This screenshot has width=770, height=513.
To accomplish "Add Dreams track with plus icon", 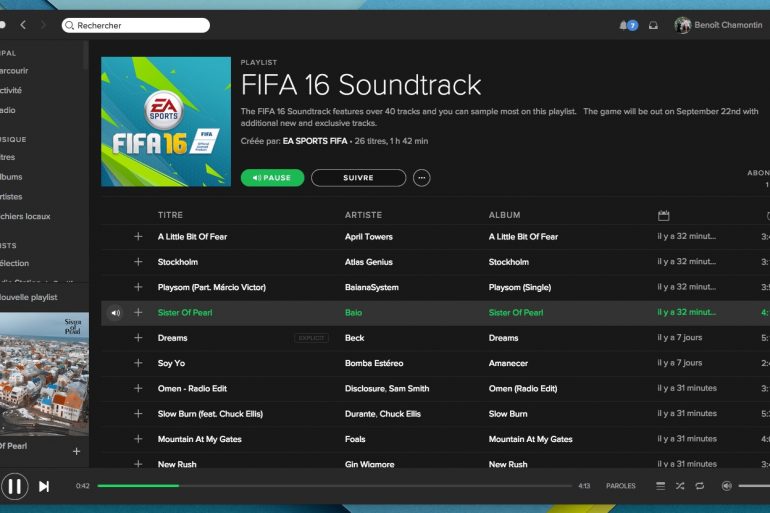I will click(x=138, y=338).
